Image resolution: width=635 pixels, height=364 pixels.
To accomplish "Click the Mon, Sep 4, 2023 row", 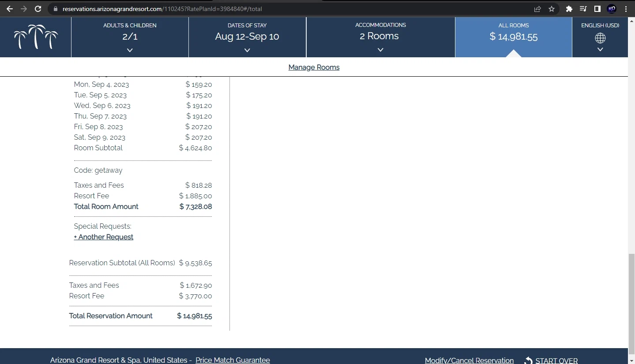I will coord(143,85).
